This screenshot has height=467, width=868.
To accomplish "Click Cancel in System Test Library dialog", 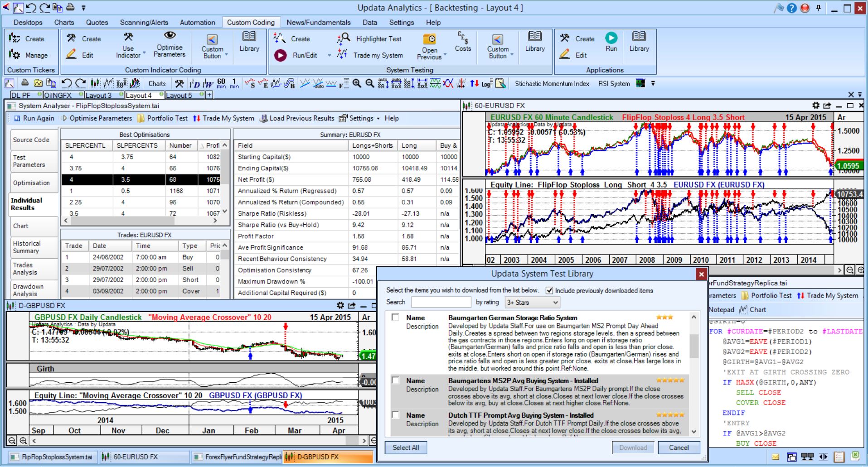I will pos(679,448).
